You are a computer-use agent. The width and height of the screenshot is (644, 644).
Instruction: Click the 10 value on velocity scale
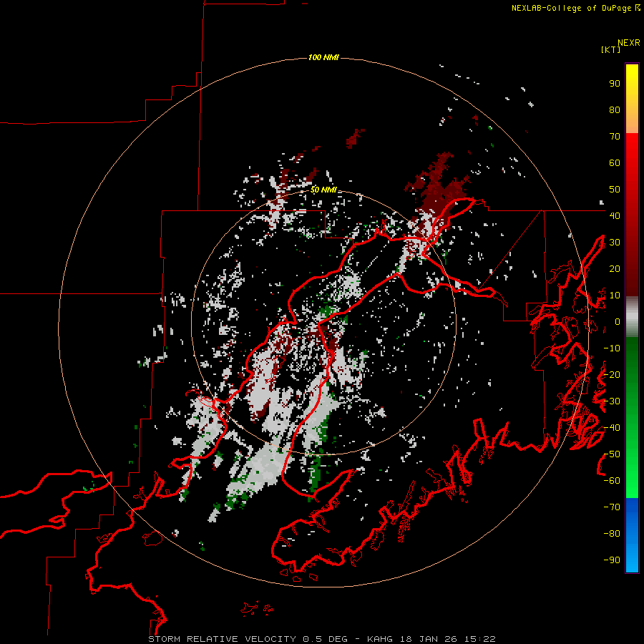tap(615, 296)
